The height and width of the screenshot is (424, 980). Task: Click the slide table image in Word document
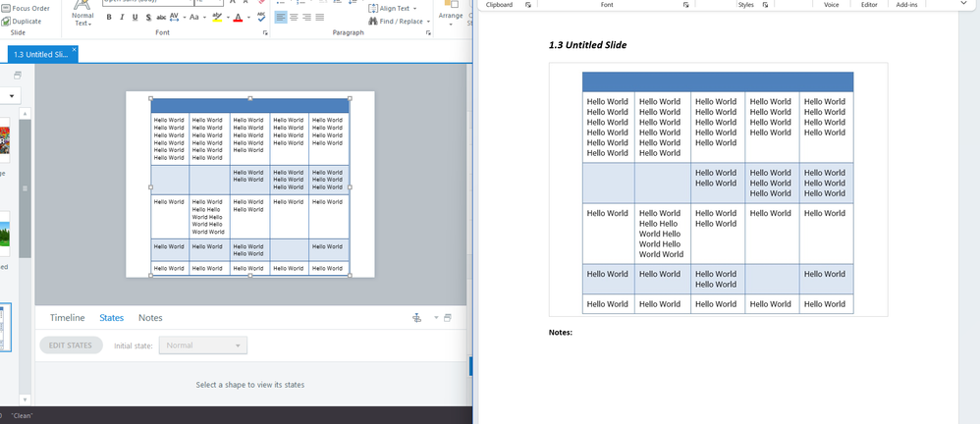pyautogui.click(x=718, y=189)
